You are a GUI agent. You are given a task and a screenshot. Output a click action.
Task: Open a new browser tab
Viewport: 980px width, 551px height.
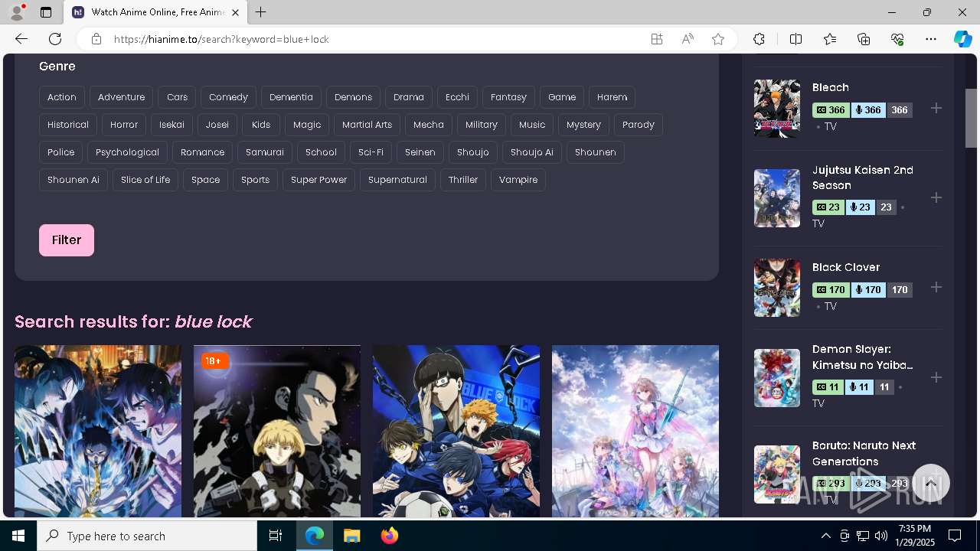(261, 12)
